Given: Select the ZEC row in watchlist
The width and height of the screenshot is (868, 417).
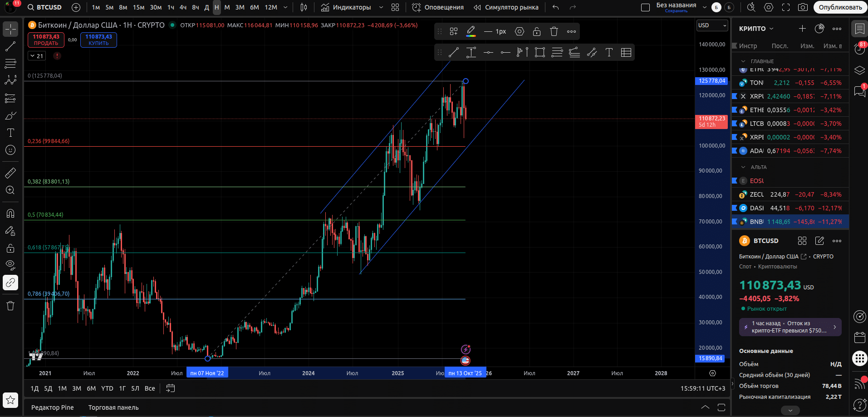Looking at the screenshot, I should [x=790, y=194].
